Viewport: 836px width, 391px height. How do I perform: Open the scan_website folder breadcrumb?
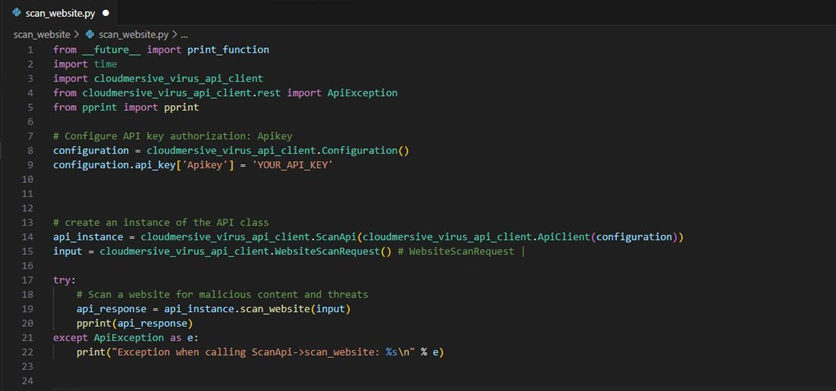[42, 35]
